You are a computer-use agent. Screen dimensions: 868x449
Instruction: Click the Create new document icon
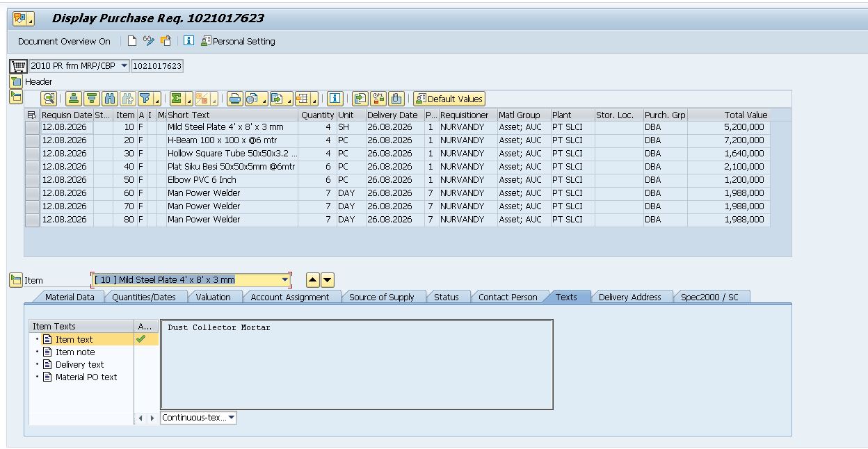132,41
